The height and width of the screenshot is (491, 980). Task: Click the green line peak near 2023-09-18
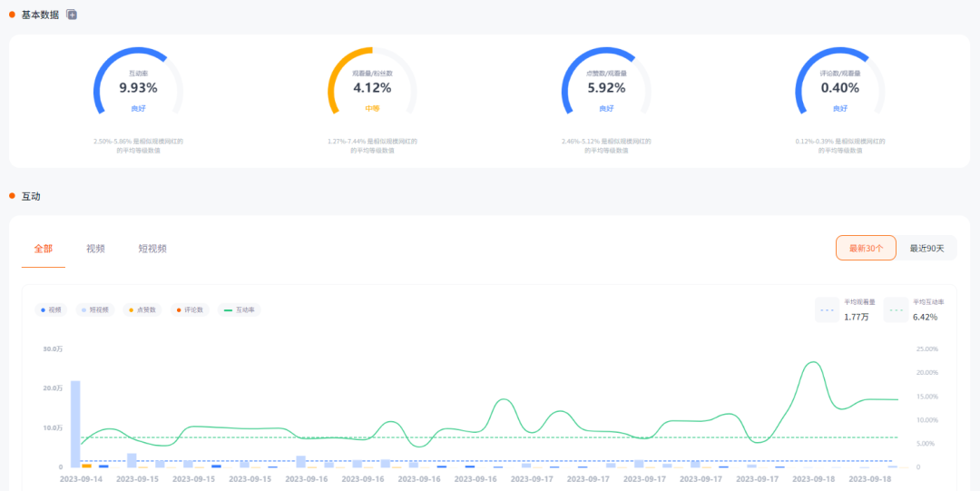812,362
